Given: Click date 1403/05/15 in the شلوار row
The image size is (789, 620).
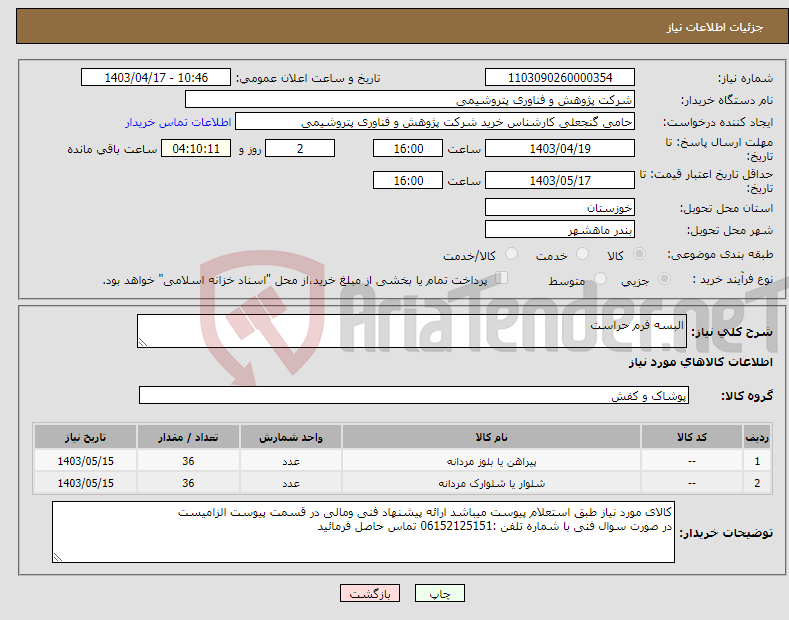Looking at the screenshot, I should pos(86,483).
